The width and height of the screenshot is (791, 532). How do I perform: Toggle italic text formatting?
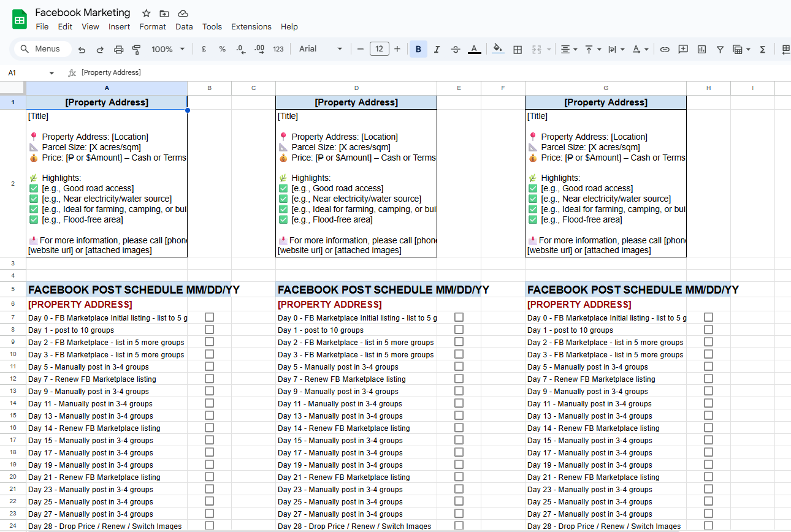(x=437, y=49)
